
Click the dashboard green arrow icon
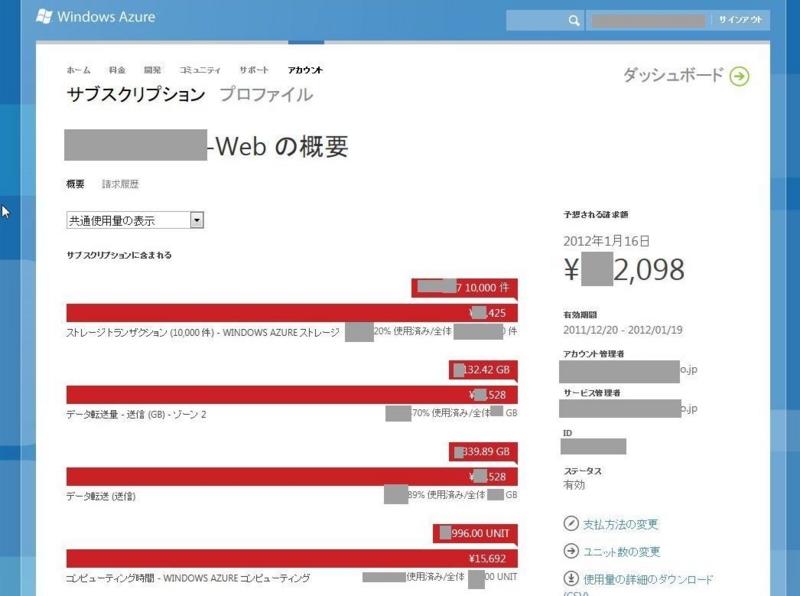(x=739, y=76)
